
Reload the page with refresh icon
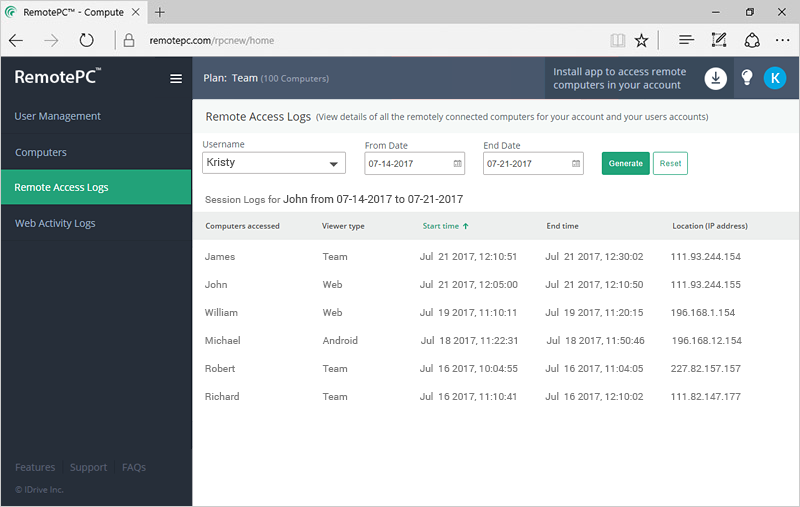pos(87,40)
